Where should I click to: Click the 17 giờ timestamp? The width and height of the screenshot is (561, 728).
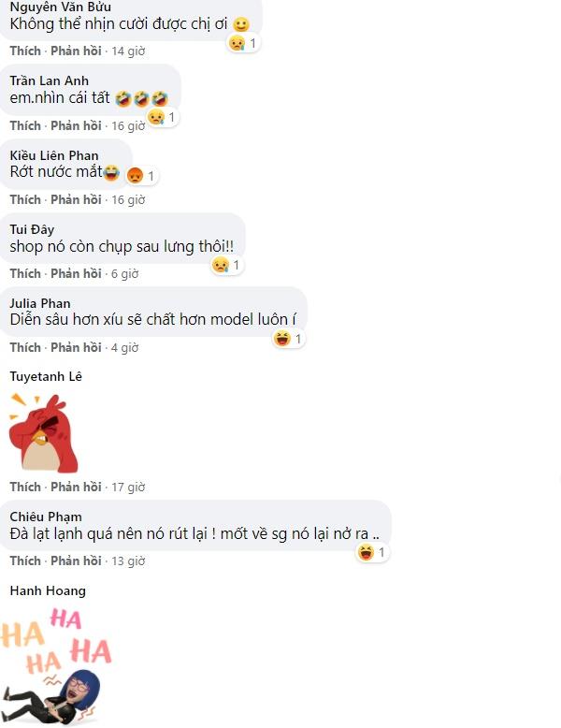click(128, 487)
